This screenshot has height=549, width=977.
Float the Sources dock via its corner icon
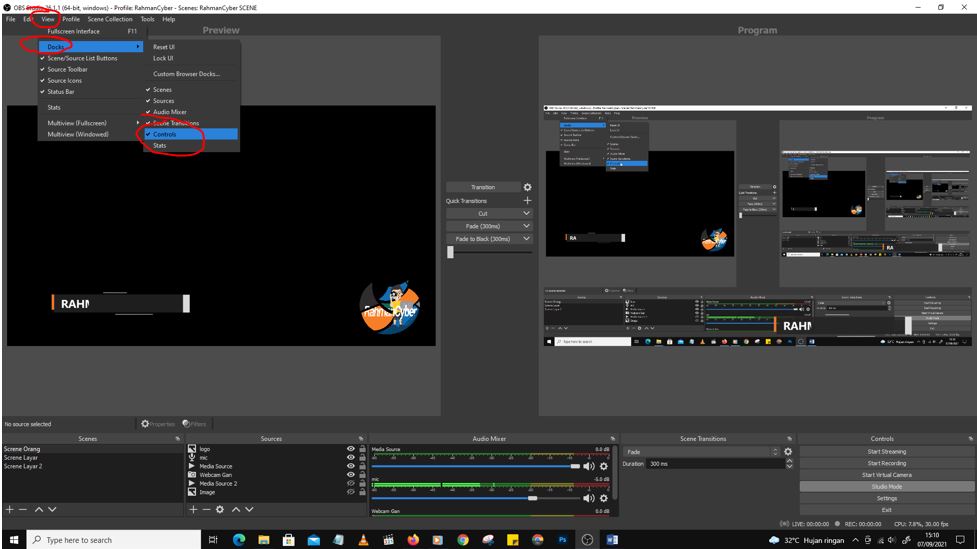click(361, 439)
